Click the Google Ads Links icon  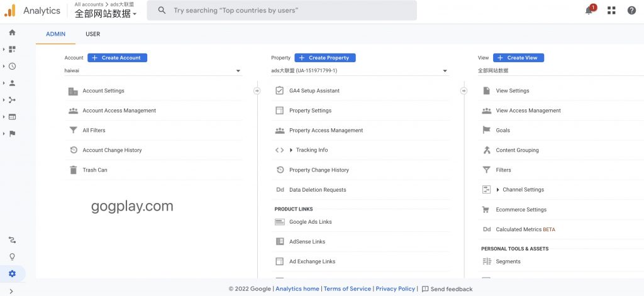[280, 222]
